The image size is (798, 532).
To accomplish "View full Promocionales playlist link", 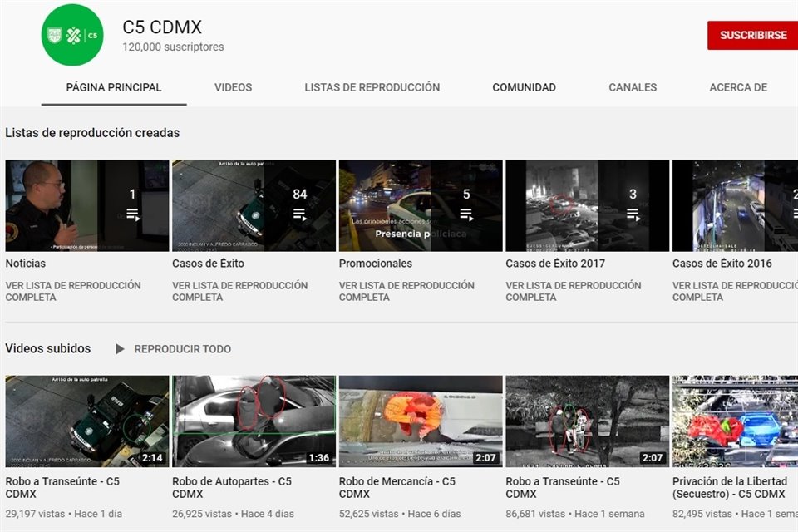I will point(406,291).
